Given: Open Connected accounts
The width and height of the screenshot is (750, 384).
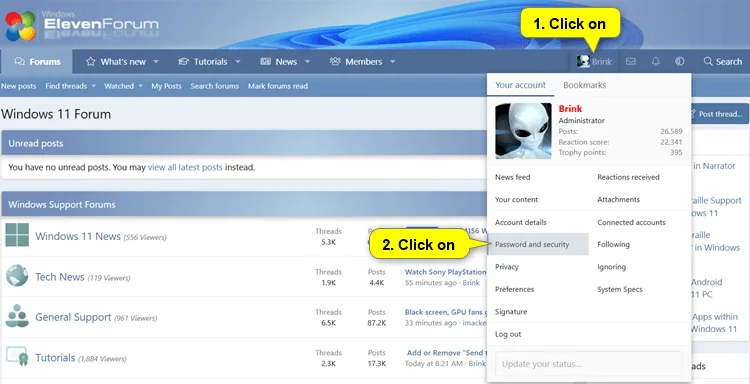Looking at the screenshot, I should [631, 222].
